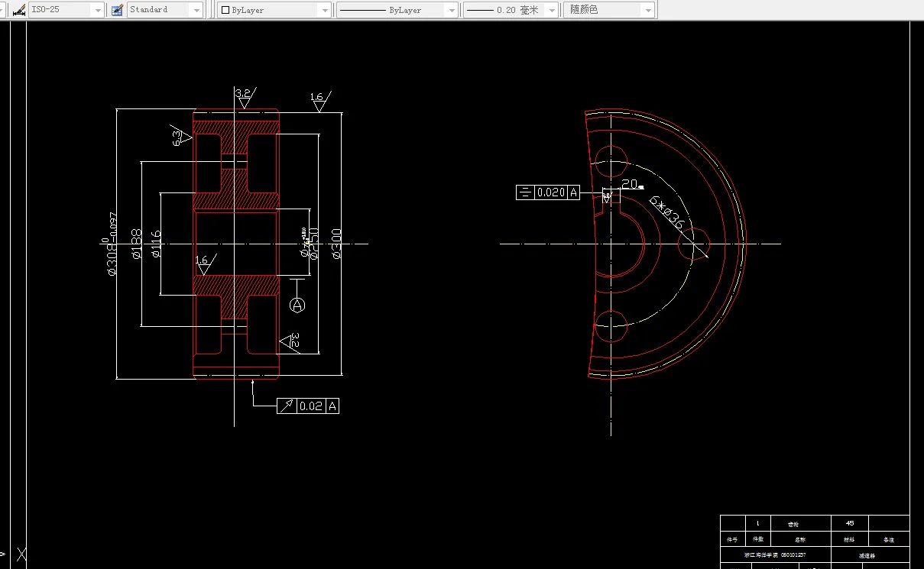Viewport: 924px width, 569px height.
Task: Select the ø300 diameter dimension text
Action: pyautogui.click(x=336, y=244)
